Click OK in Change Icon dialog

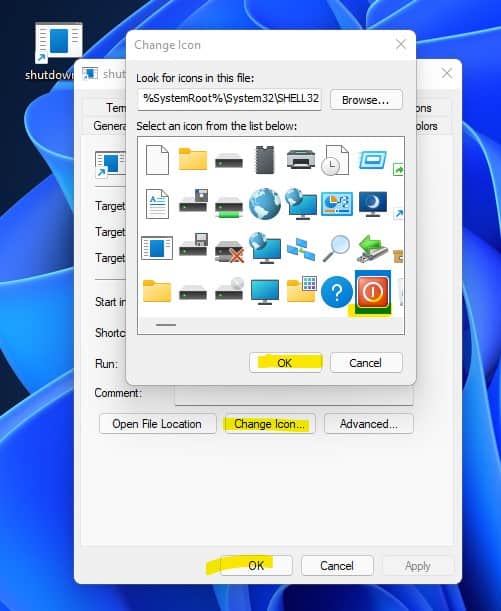[x=286, y=363]
